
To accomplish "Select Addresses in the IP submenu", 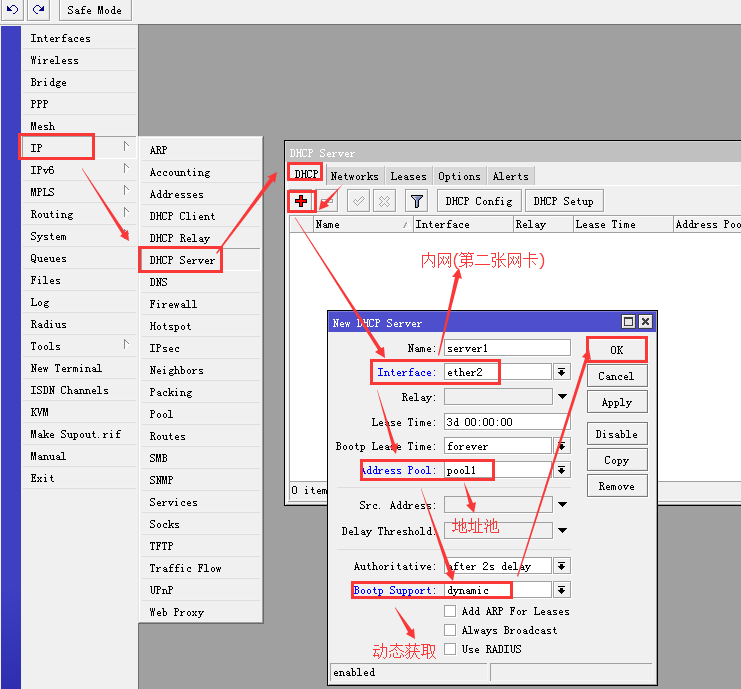I will [x=201, y=194].
